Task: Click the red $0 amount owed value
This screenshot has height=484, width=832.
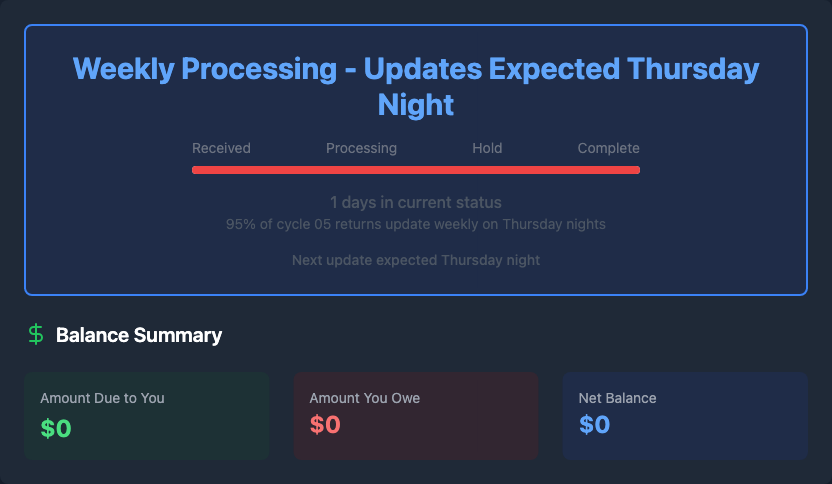Action: tap(325, 425)
